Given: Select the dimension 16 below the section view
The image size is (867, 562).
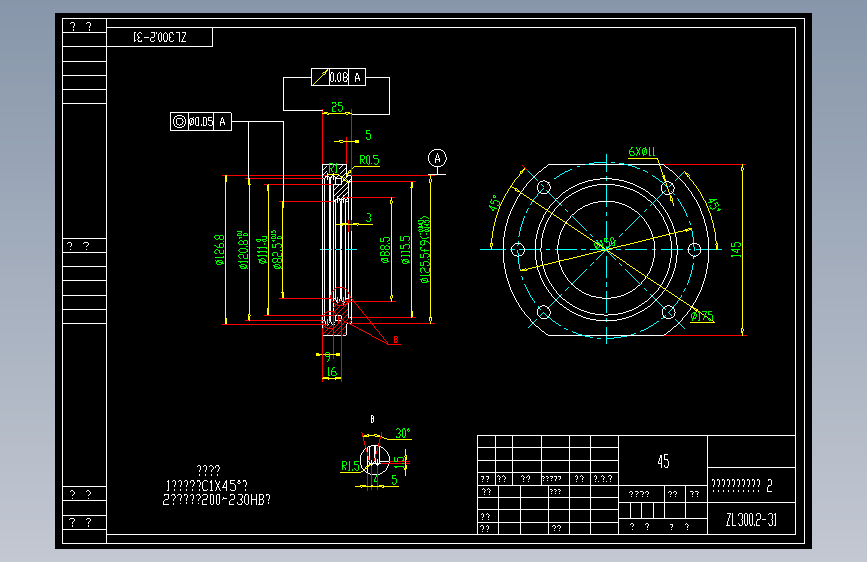Looking at the screenshot, I should (x=332, y=372).
